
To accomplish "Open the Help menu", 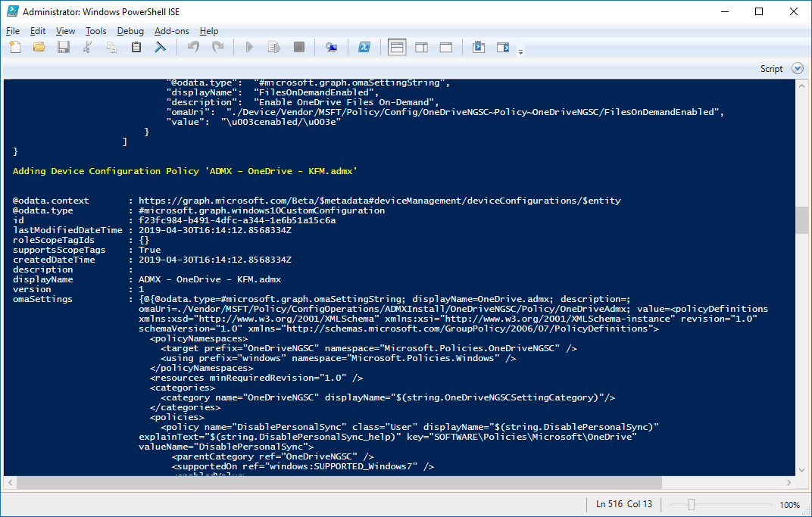I will pos(209,31).
